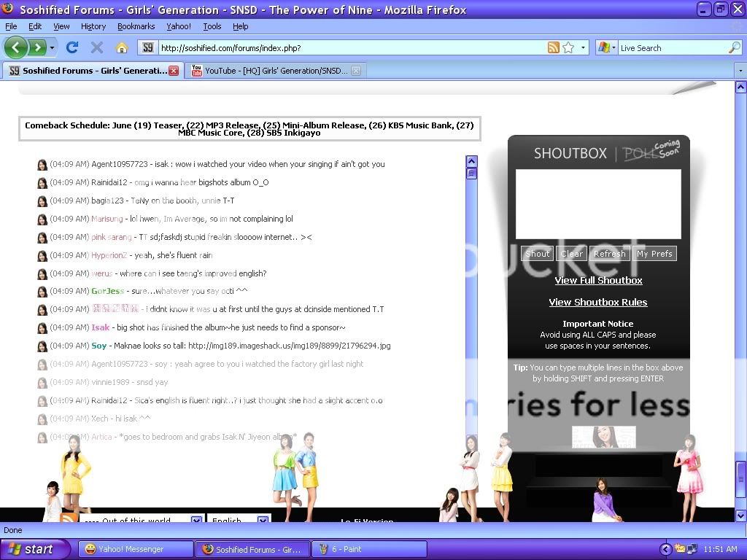Image resolution: width=747 pixels, height=560 pixels.
Task: Reload the page with the blue Refresh icon
Action: click(72, 47)
